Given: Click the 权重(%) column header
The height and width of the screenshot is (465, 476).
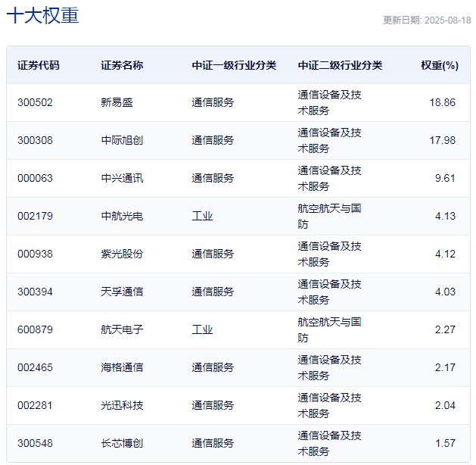Looking at the screenshot, I should (439, 65).
